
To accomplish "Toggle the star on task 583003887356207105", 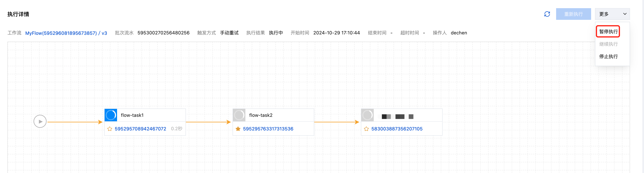I will click(x=366, y=129).
